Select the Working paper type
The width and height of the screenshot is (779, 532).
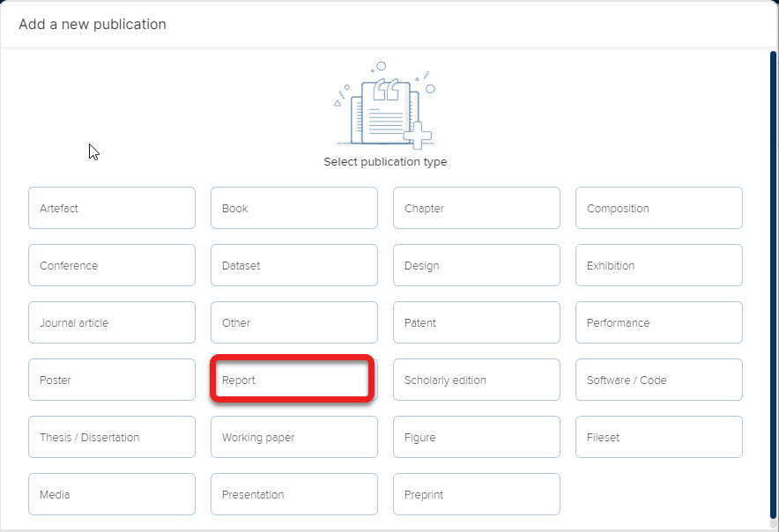click(x=294, y=437)
